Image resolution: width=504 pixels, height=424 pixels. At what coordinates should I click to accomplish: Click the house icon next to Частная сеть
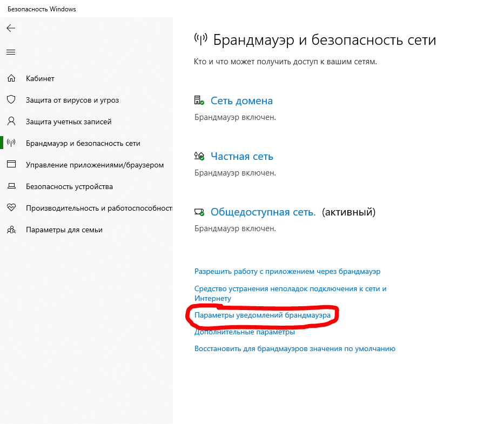199,156
